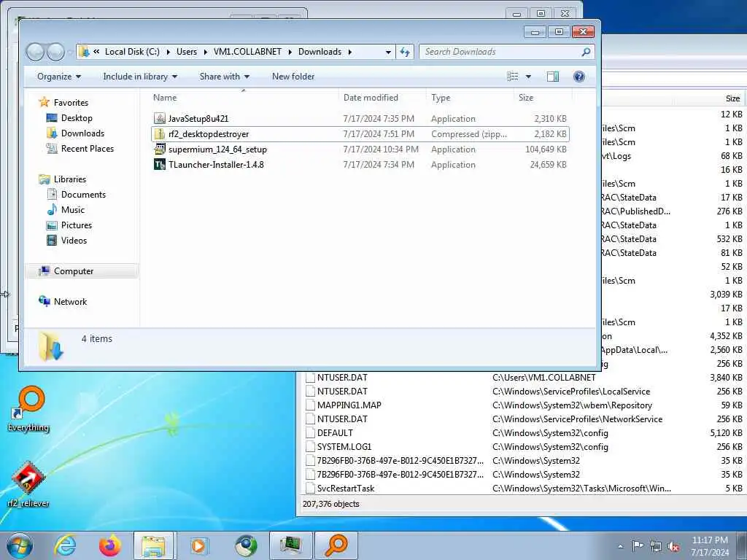Switch to Windows Explorer taskbar button
The width and height of the screenshot is (747, 560).
pyautogui.click(x=155, y=545)
